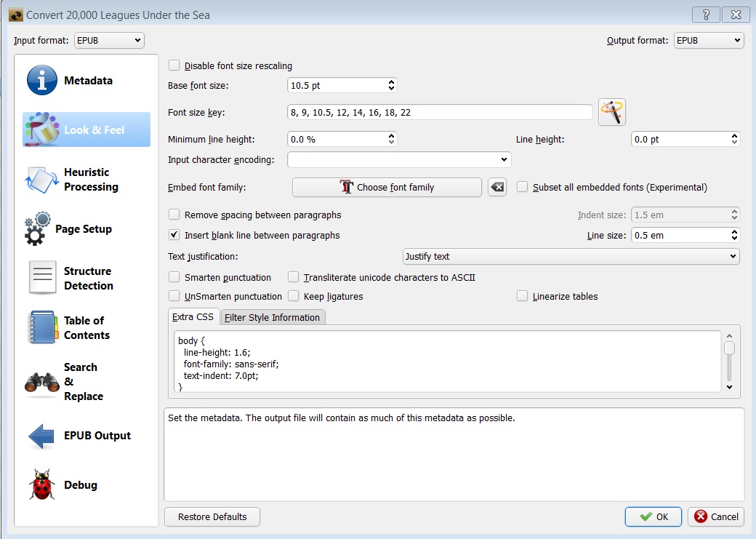This screenshot has width=756, height=539.
Task: Select EPUB Output label in sidebar
Action: (97, 435)
